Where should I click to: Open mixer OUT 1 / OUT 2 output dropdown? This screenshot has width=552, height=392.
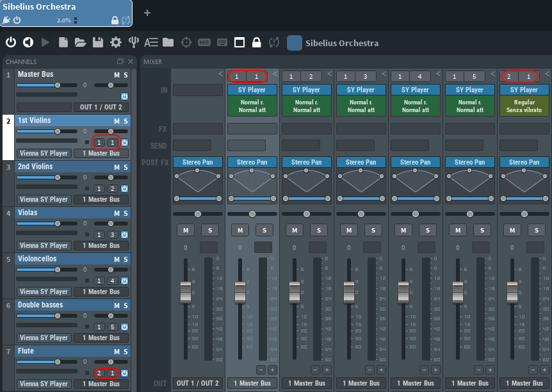(197, 383)
